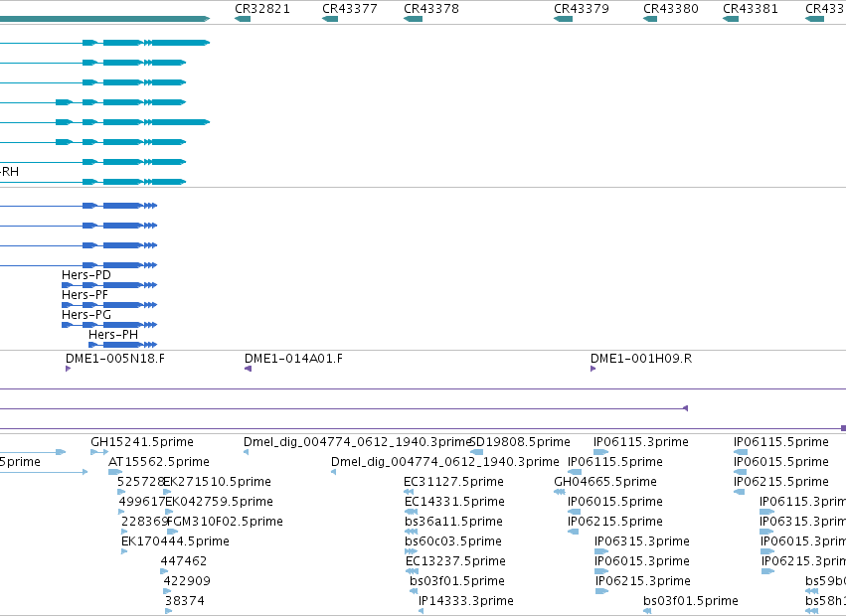Viewport: 846px width, 616px height.
Task: Click the 38374 feature label
Action: pyautogui.click(x=185, y=601)
